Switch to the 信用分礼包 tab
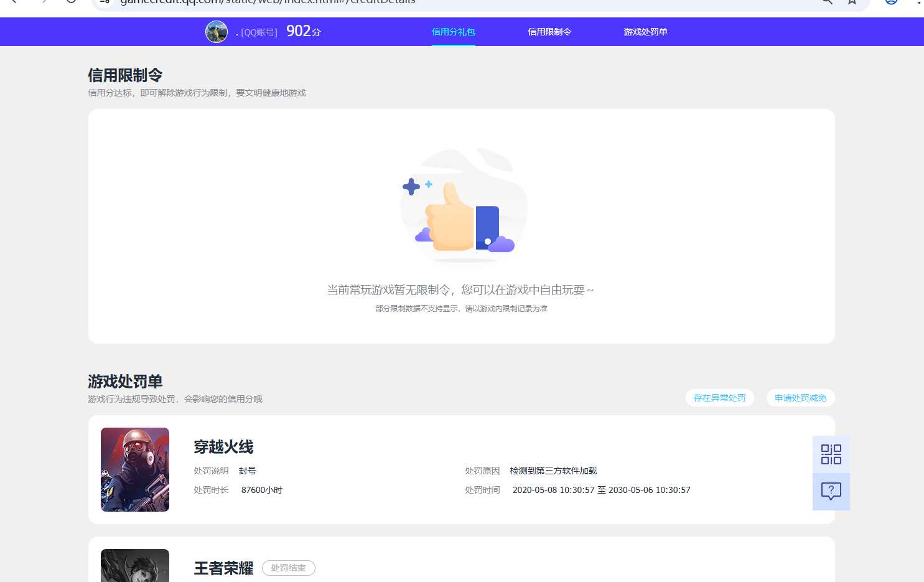This screenshot has width=924, height=582. 454,31
